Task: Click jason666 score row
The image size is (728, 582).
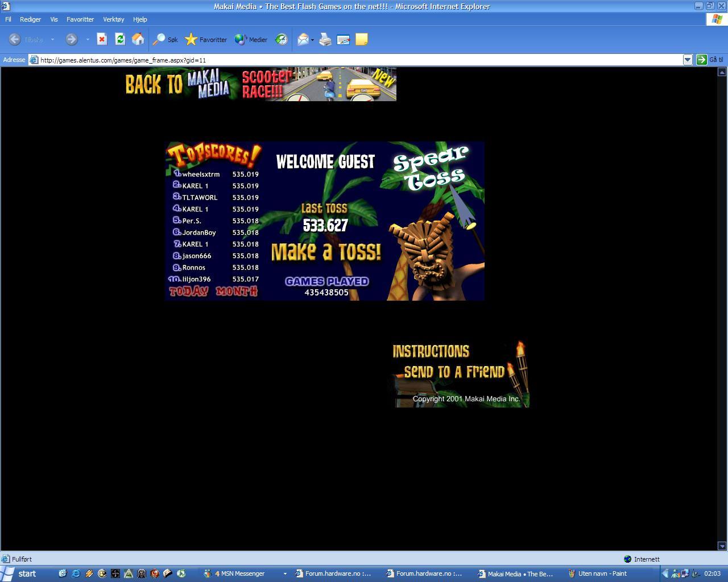Action: (216, 256)
